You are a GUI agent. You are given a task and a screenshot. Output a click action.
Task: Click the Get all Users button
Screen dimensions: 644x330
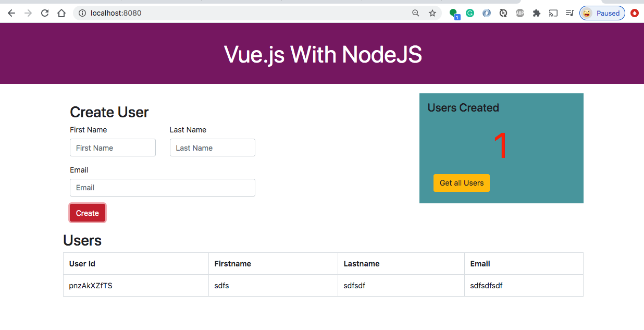pyautogui.click(x=462, y=183)
